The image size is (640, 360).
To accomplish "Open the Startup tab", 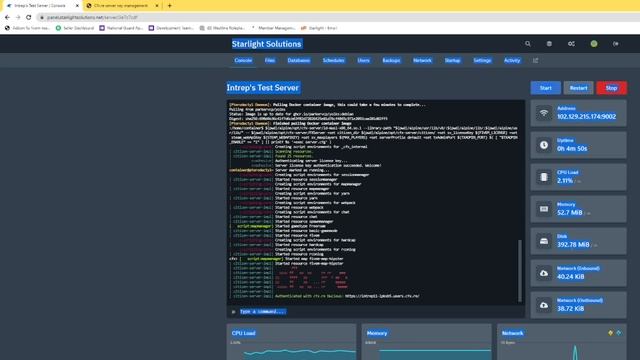I will (452, 60).
